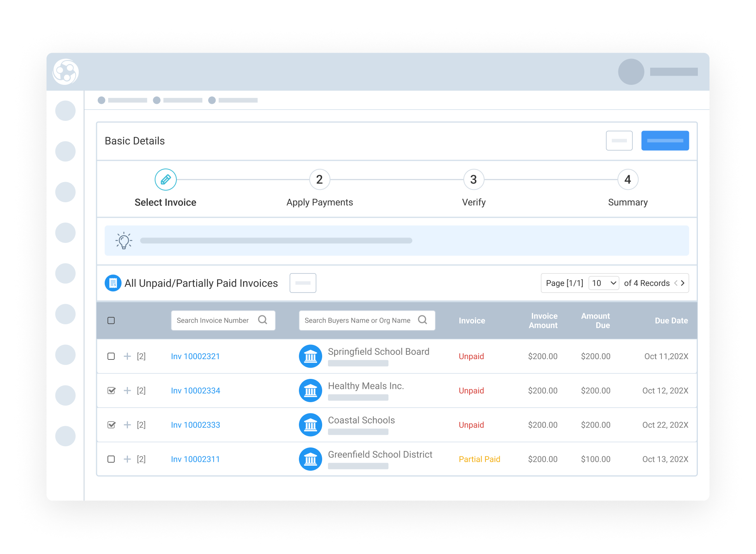Click the search magnifier in the Invoice Number field
Image resolution: width=756 pixels, height=554 pixels.
coord(263,320)
